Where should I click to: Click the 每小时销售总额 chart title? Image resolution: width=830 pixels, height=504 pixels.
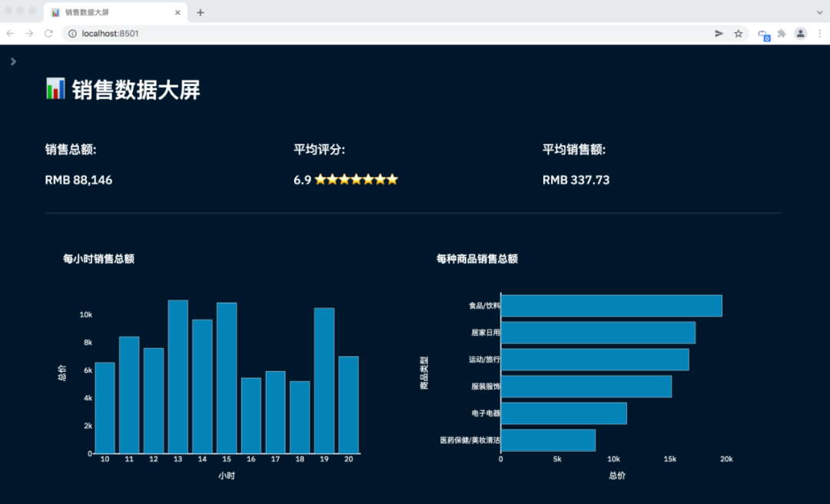tap(98, 259)
